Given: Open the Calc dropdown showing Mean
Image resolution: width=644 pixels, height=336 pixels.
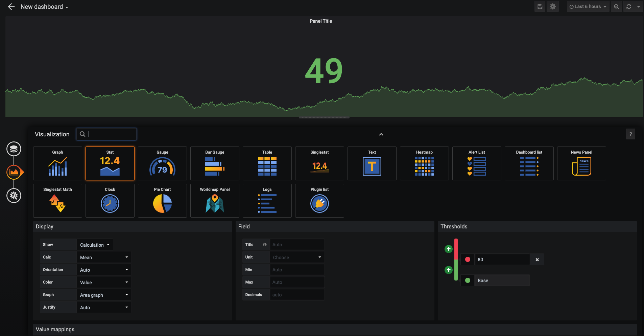Looking at the screenshot, I should 104,257.
